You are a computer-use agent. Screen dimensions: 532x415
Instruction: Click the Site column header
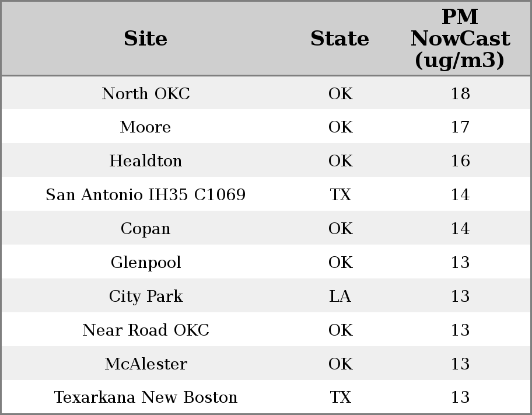145,39
